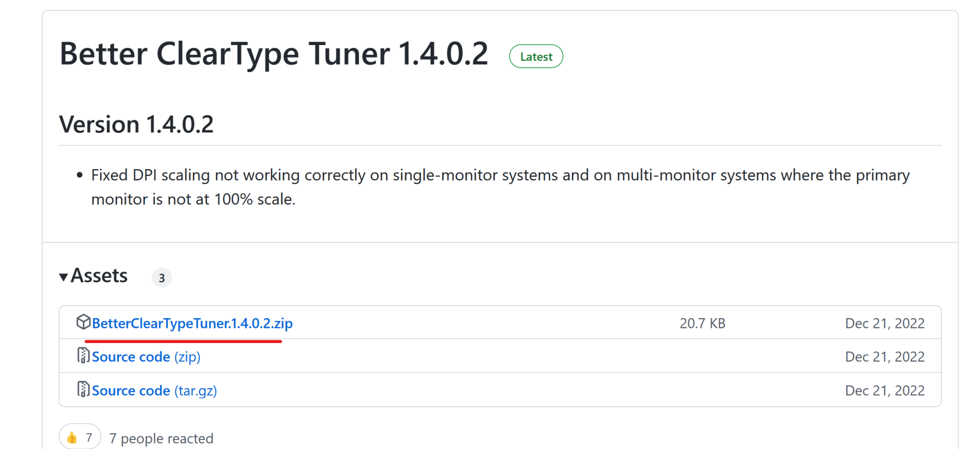This screenshot has height=449, width=980.
Task: Click the thumbs-up emoji reaction
Action: (72, 437)
